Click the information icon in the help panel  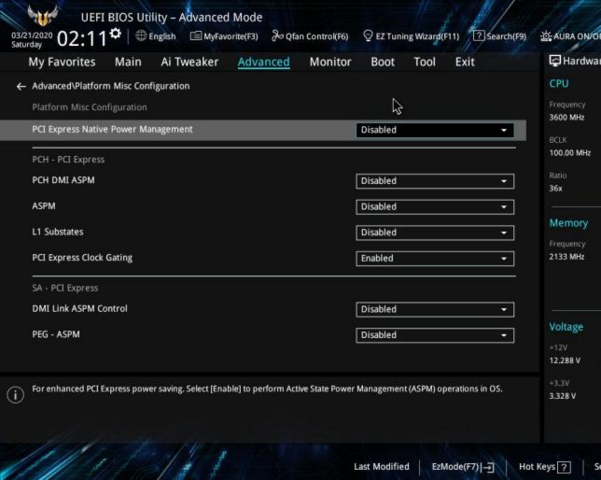(x=15, y=395)
